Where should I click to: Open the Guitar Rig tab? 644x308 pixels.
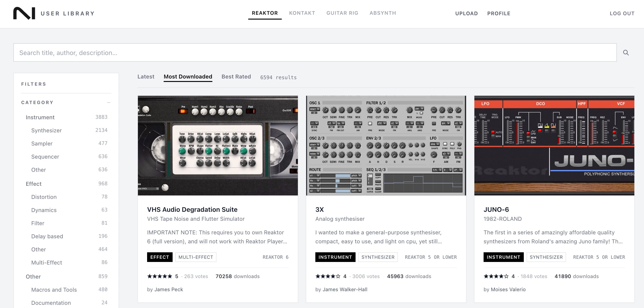point(342,13)
